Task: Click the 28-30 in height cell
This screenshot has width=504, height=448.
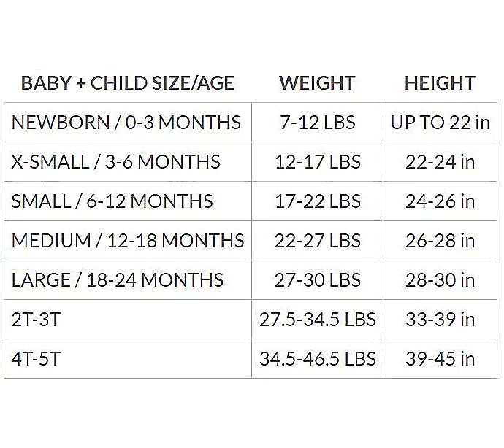Action: [440, 279]
